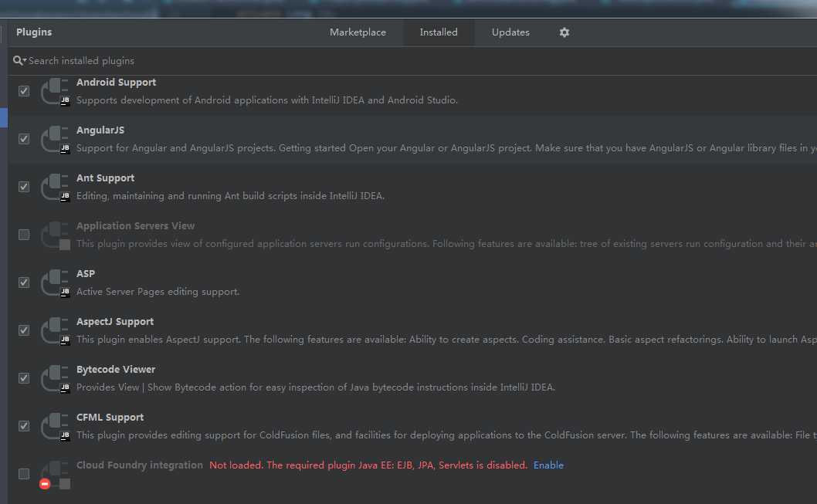
Task: Click the AngularJS plugin icon
Action: click(x=56, y=140)
